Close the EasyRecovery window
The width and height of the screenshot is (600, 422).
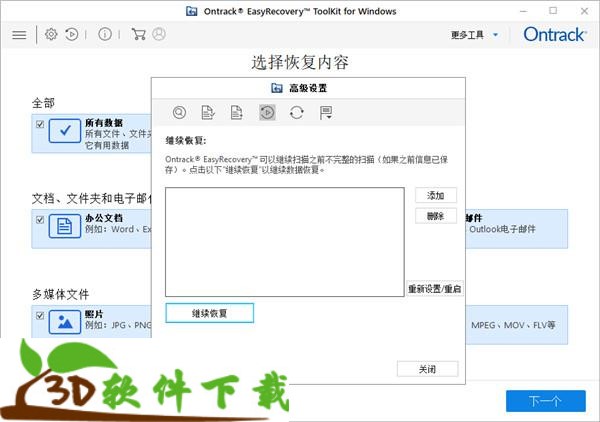click(x=584, y=11)
